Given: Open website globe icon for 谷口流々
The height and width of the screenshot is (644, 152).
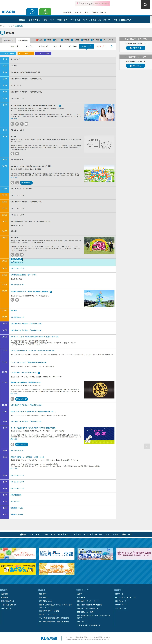Looking at the screenshot, I should (12, 153).
